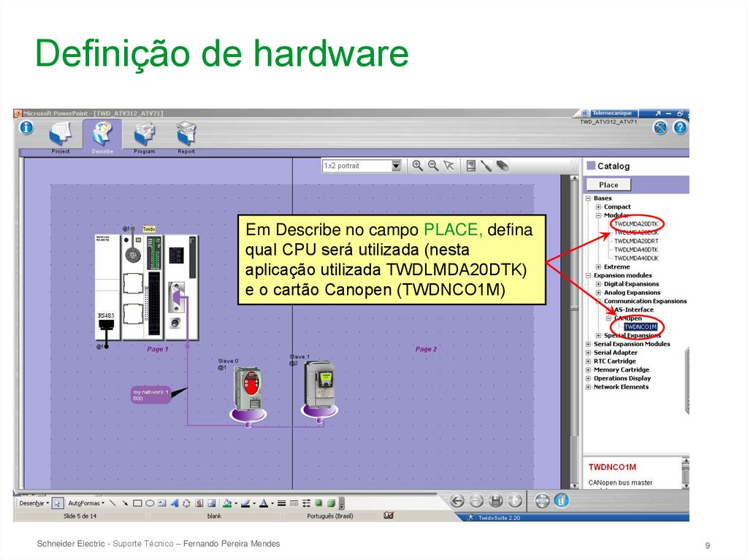Open the Desenhar menu in PowerPoint
The width and height of the screenshot is (748, 560).
[32, 502]
